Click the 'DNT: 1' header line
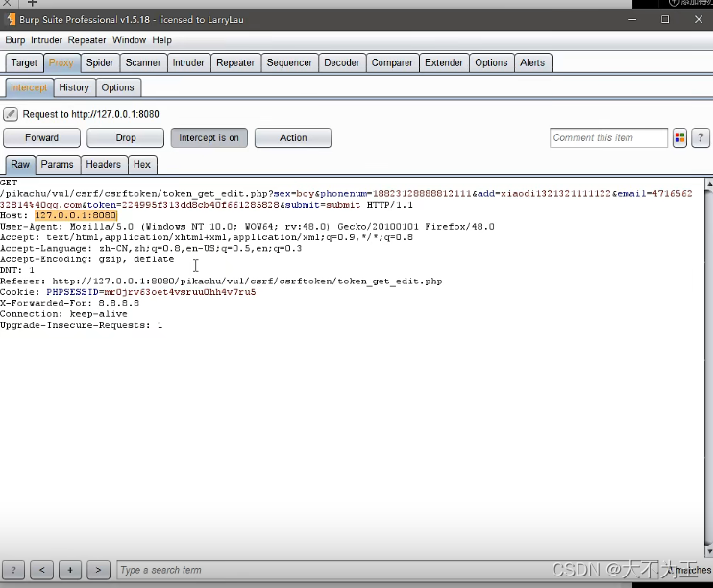The image size is (713, 588). [17, 270]
